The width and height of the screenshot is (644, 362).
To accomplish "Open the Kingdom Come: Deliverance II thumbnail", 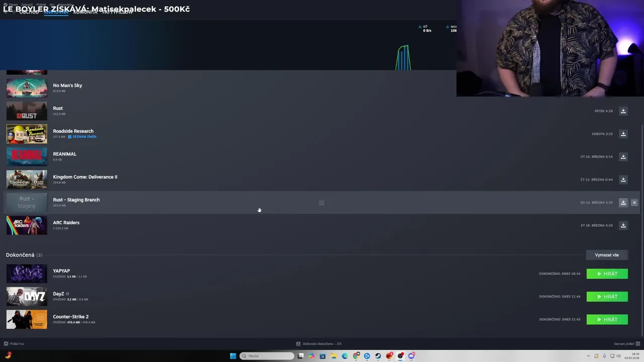I will pos(27,179).
